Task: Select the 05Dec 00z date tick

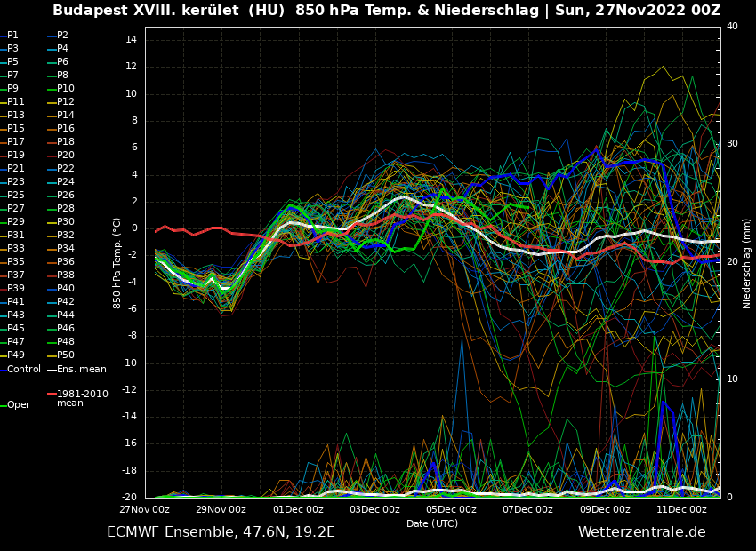Action: pyautogui.click(x=451, y=509)
